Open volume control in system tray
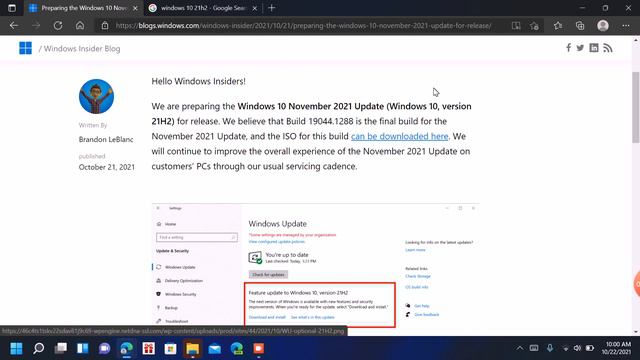 pyautogui.click(x=577, y=348)
